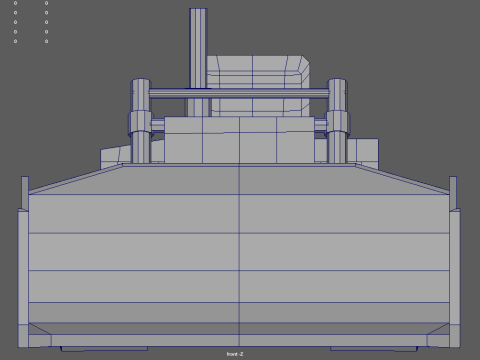Screen dimensions: 480x360
Task: Select the tall vertical chimney pipe mesh
Action: point(198,48)
